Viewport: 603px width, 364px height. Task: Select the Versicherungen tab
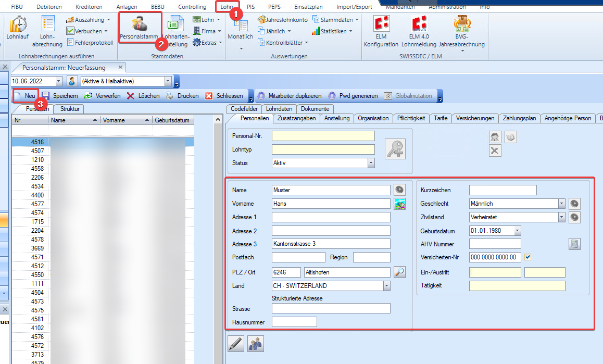475,118
